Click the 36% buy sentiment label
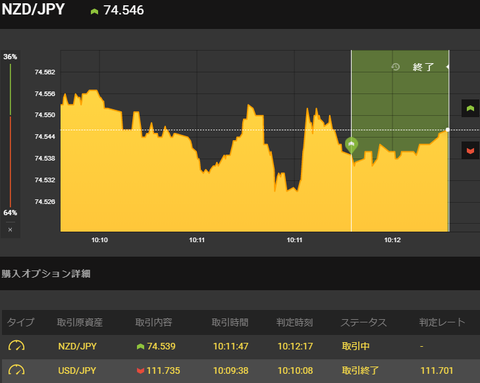This screenshot has height=383, width=480. click(10, 57)
